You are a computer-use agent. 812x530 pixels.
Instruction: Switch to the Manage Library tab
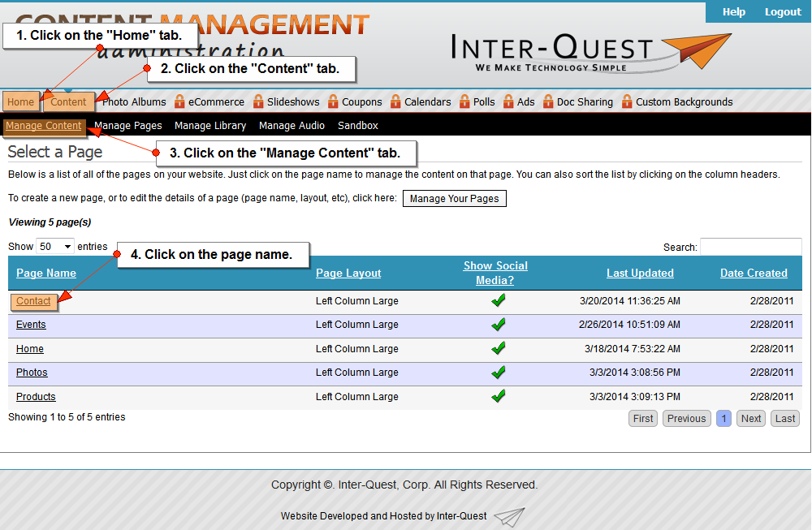(x=210, y=126)
